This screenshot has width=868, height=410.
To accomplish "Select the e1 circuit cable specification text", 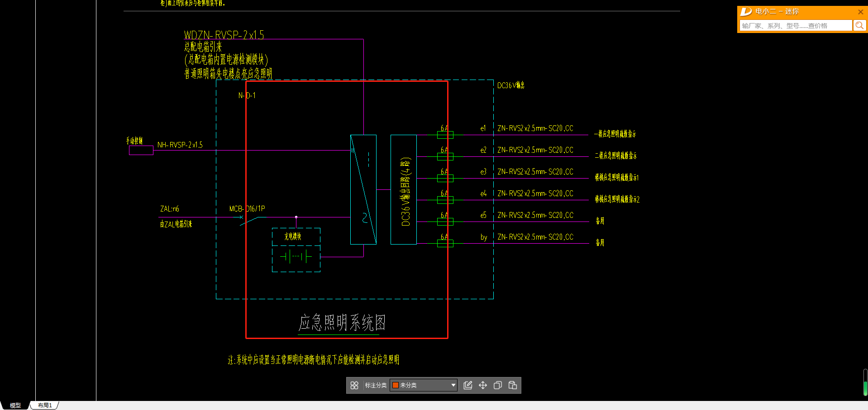I will click(x=535, y=128).
